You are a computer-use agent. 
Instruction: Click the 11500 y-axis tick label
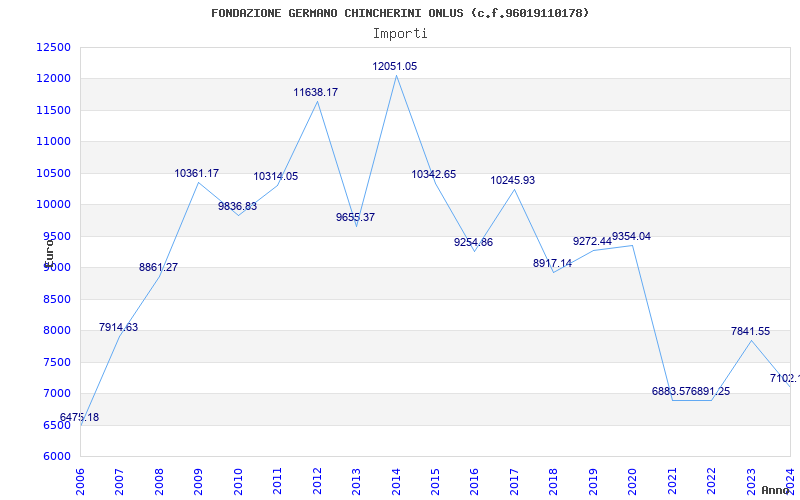pos(54,110)
